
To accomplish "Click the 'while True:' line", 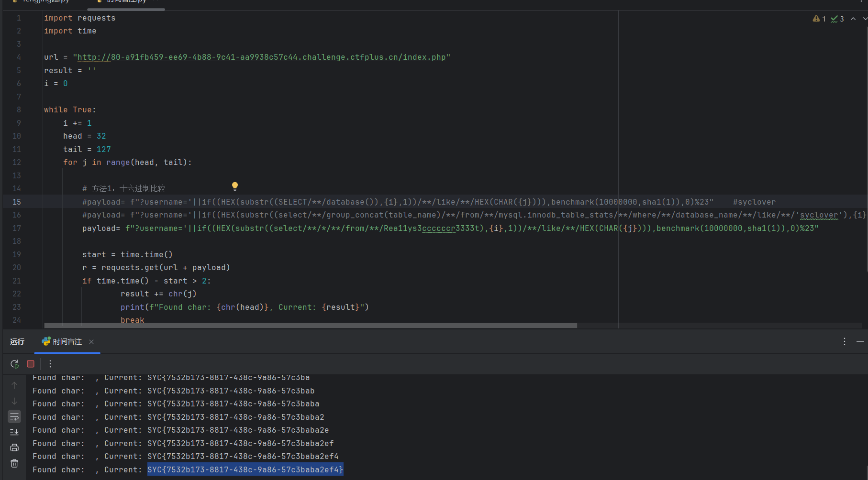I will 70,110.
